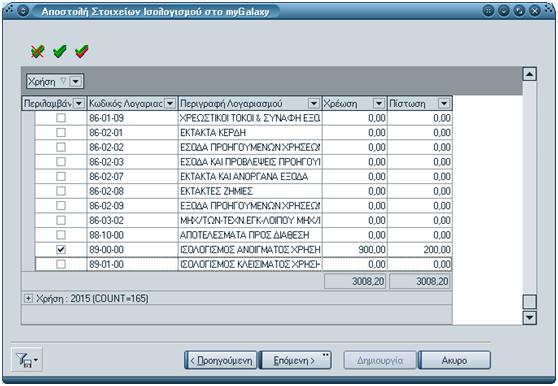Image resolution: width=558 pixels, height=386 pixels.
Task: Check the box for account 89-01-00
Action: click(x=61, y=264)
